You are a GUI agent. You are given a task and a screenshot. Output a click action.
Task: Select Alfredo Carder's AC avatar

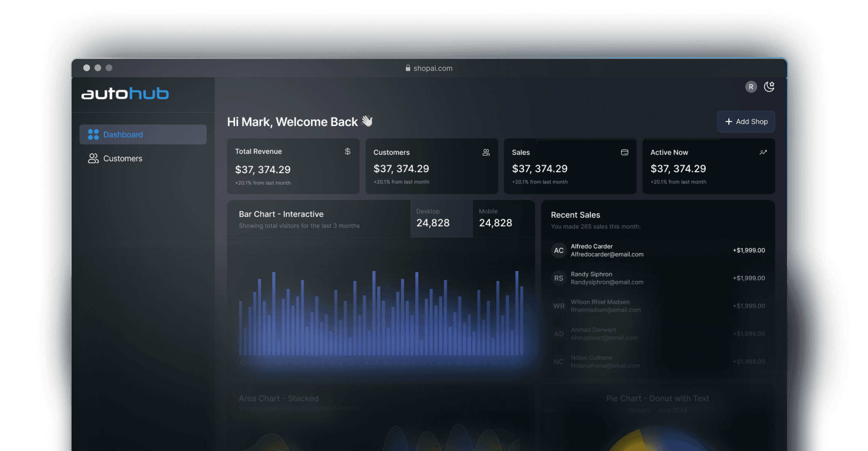(558, 250)
